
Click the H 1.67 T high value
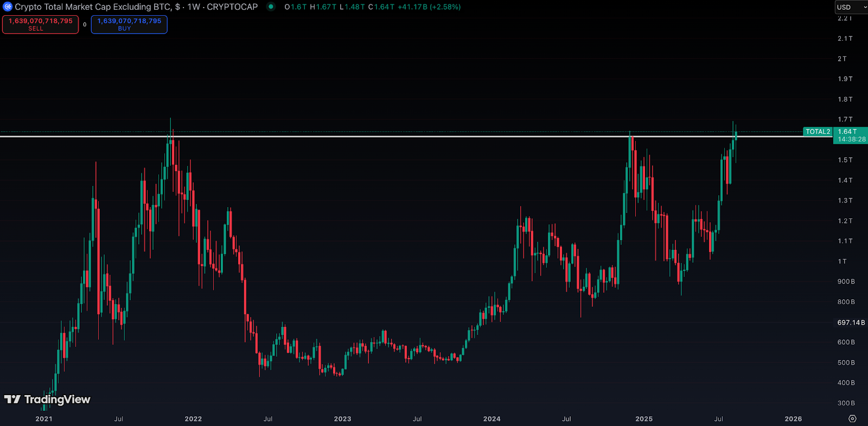pos(323,7)
